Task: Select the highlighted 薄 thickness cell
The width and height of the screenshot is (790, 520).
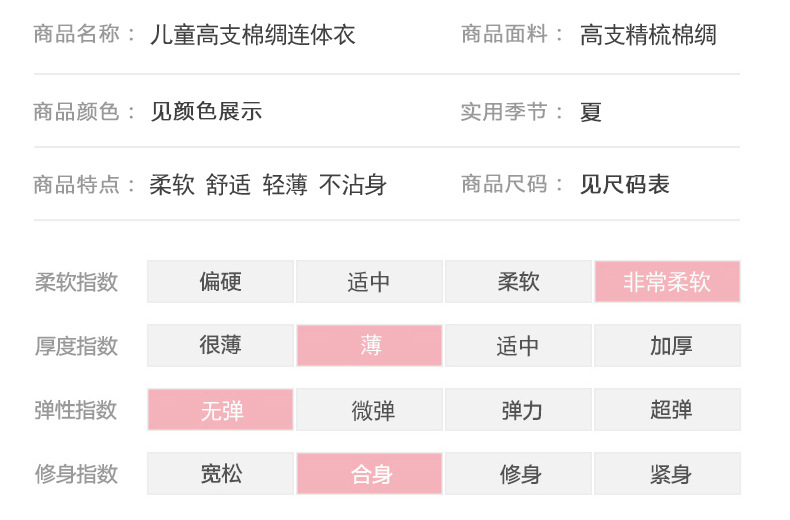Action: point(369,346)
